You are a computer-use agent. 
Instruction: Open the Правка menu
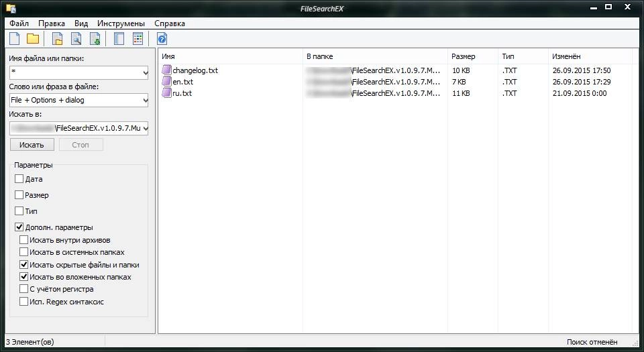click(x=52, y=23)
